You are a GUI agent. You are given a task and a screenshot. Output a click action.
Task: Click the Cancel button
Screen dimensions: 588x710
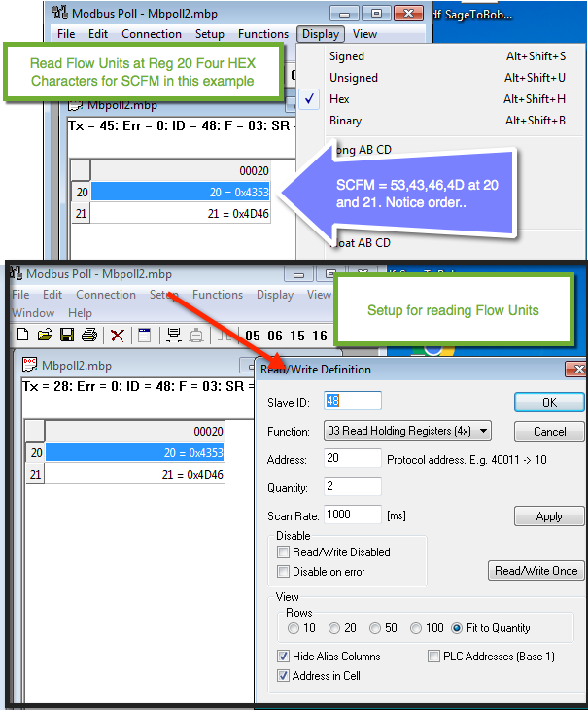tap(549, 431)
